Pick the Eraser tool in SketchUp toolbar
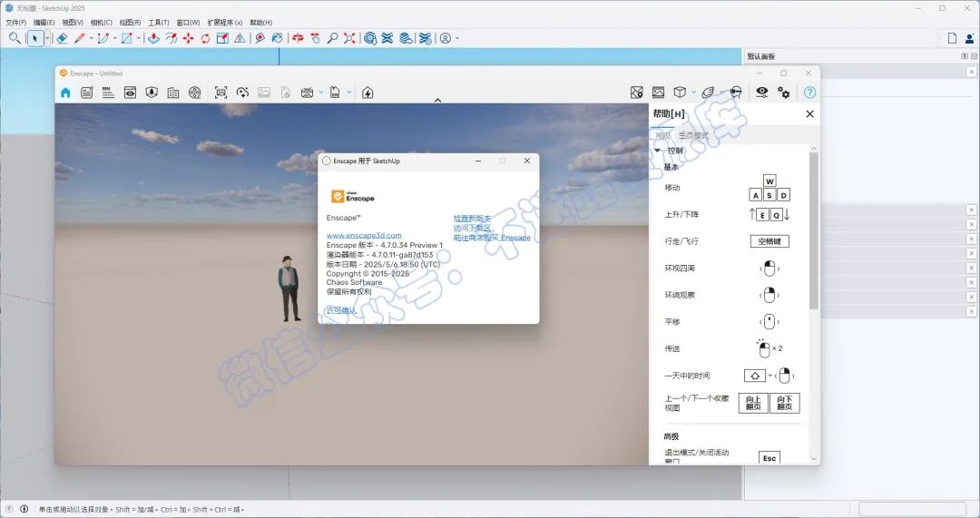Image resolution: width=980 pixels, height=518 pixels. (62, 38)
